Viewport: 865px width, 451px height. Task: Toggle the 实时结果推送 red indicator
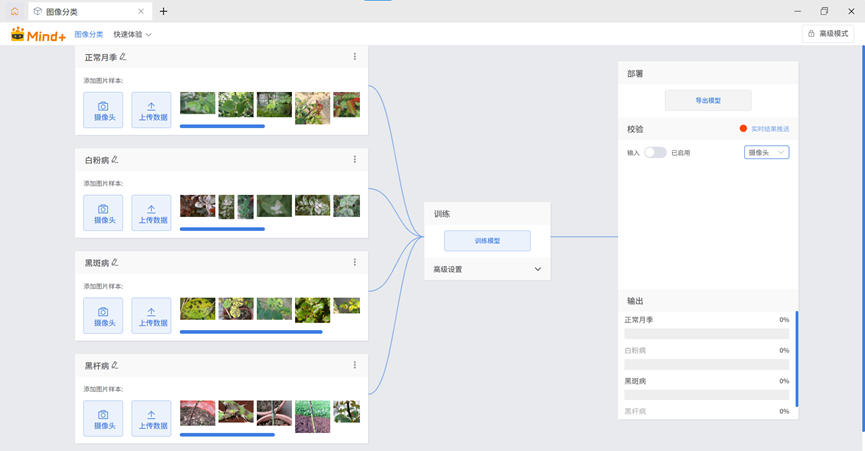(x=743, y=129)
